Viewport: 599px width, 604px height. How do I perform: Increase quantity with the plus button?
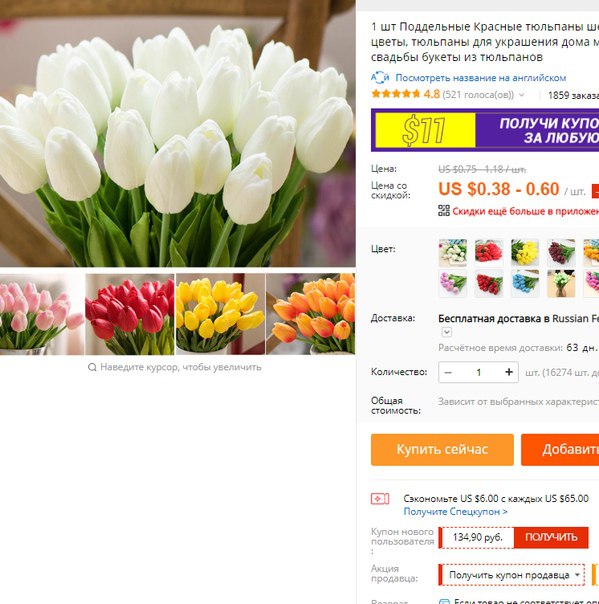pyautogui.click(x=508, y=372)
